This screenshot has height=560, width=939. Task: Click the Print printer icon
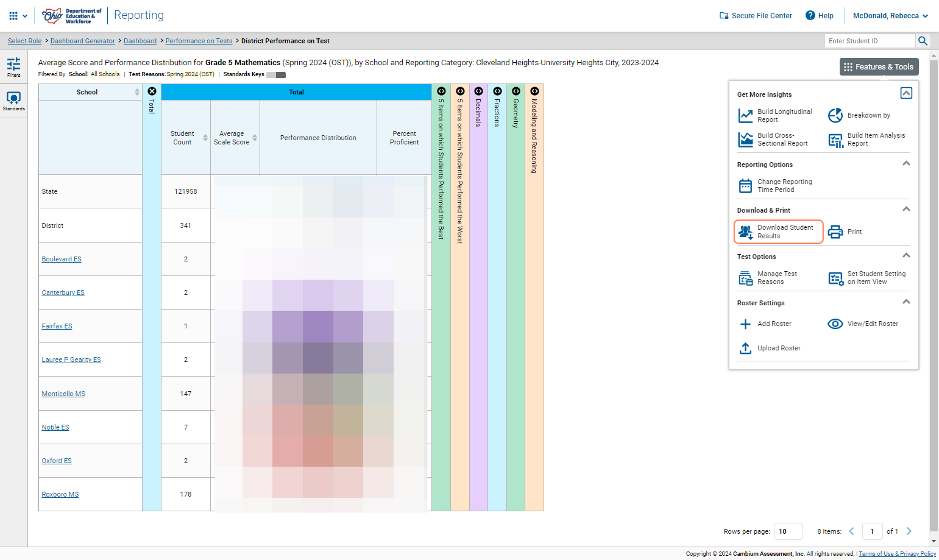[835, 232]
